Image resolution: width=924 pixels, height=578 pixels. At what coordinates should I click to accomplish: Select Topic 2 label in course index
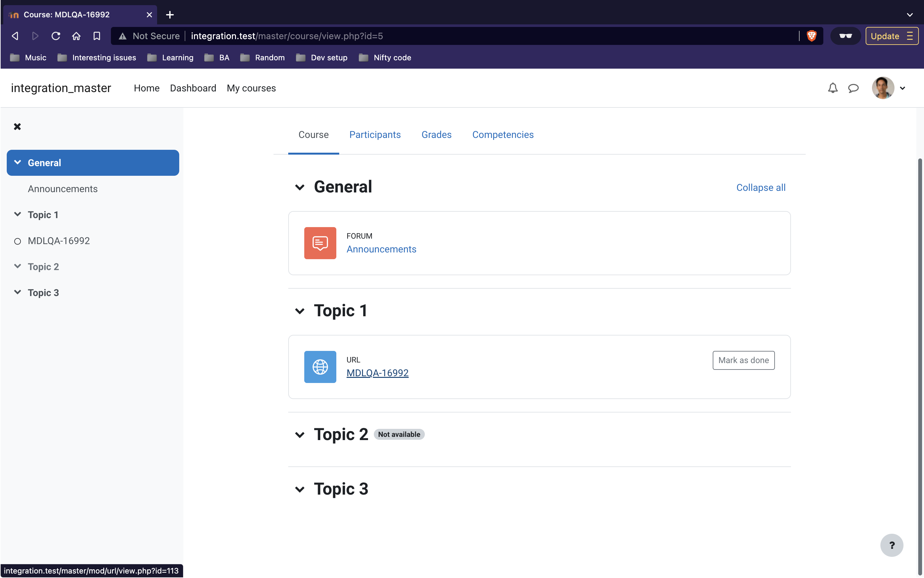click(43, 267)
